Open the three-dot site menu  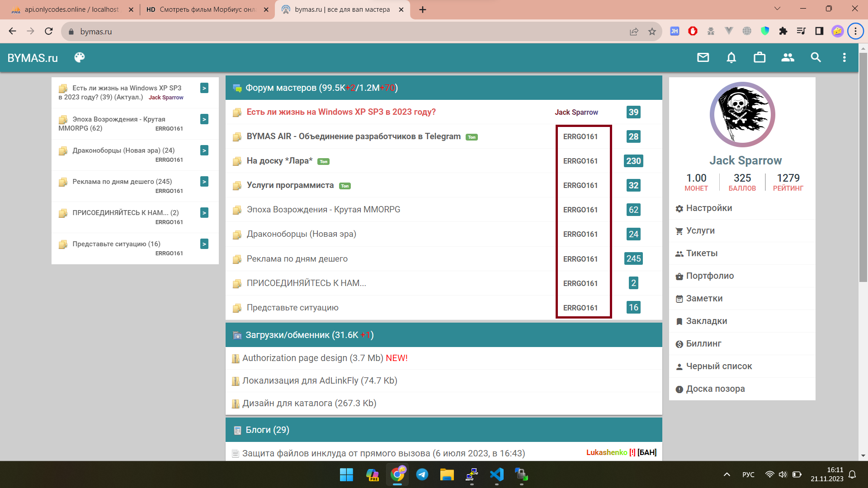point(844,57)
